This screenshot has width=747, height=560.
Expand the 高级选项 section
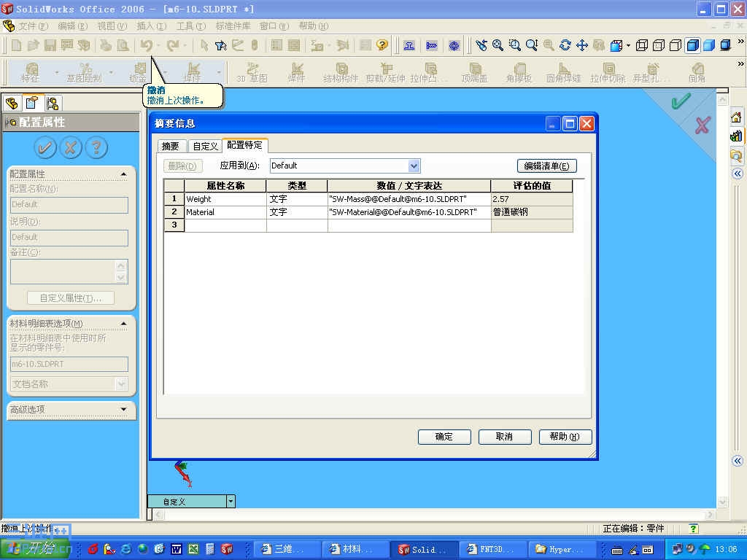tap(124, 410)
